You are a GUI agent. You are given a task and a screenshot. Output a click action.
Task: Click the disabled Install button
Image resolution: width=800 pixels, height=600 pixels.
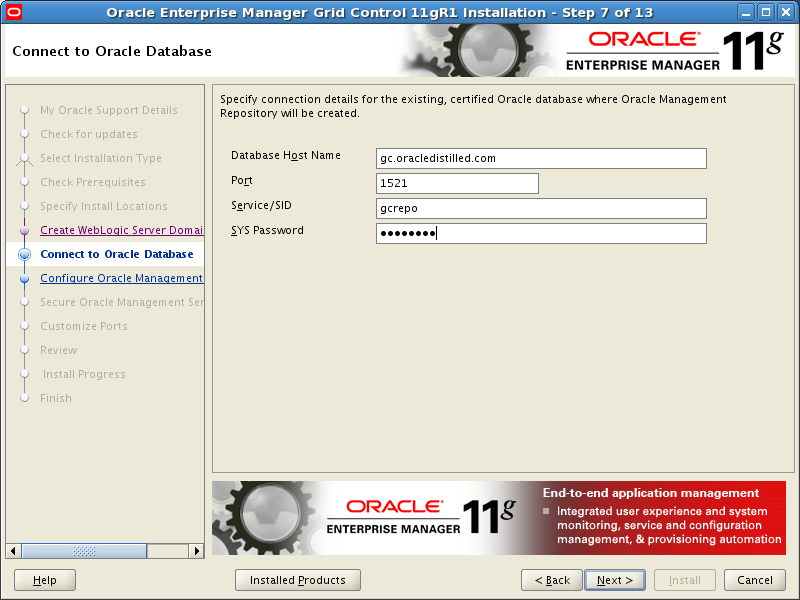tap(685, 580)
